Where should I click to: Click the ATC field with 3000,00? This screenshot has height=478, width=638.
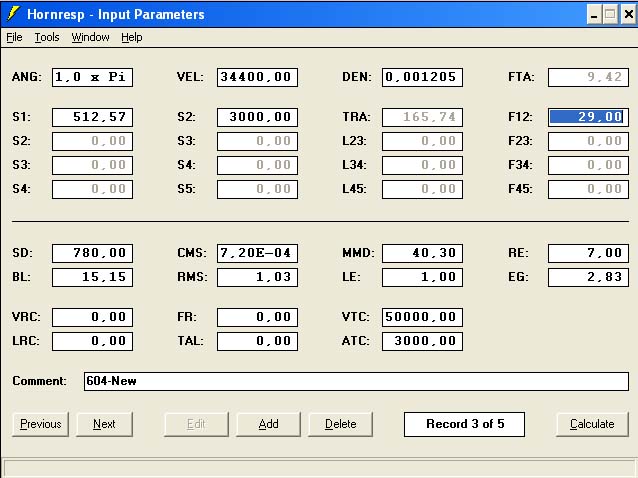[x=422, y=341]
